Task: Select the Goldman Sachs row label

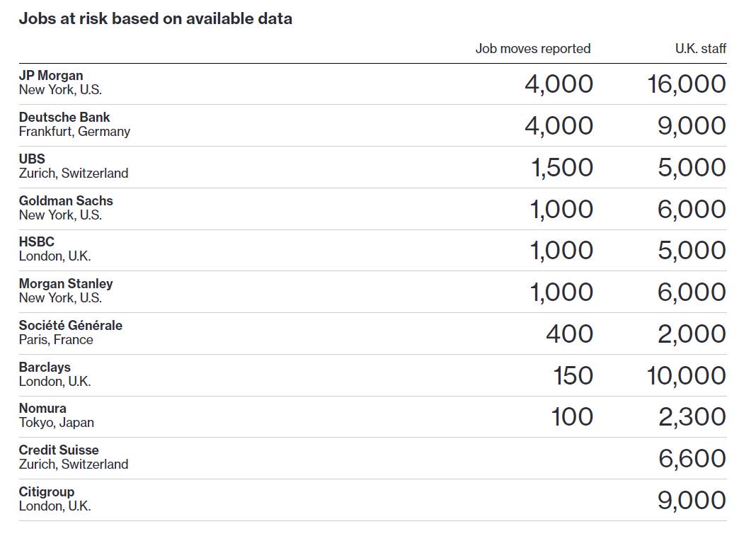Action: [x=66, y=200]
